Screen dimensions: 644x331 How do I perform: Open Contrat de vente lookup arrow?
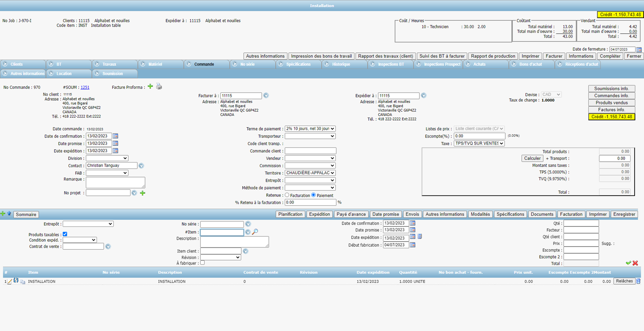point(108,247)
